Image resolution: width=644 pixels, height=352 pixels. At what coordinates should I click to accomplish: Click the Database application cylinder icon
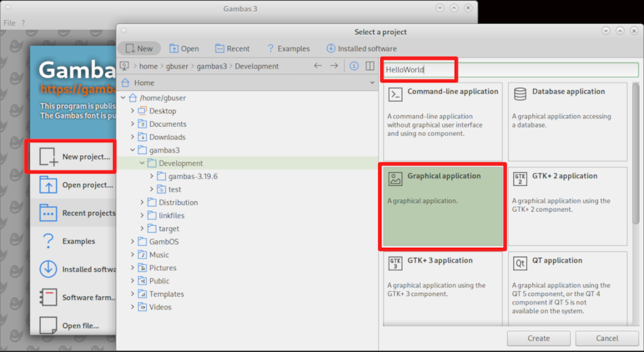pyautogui.click(x=520, y=94)
